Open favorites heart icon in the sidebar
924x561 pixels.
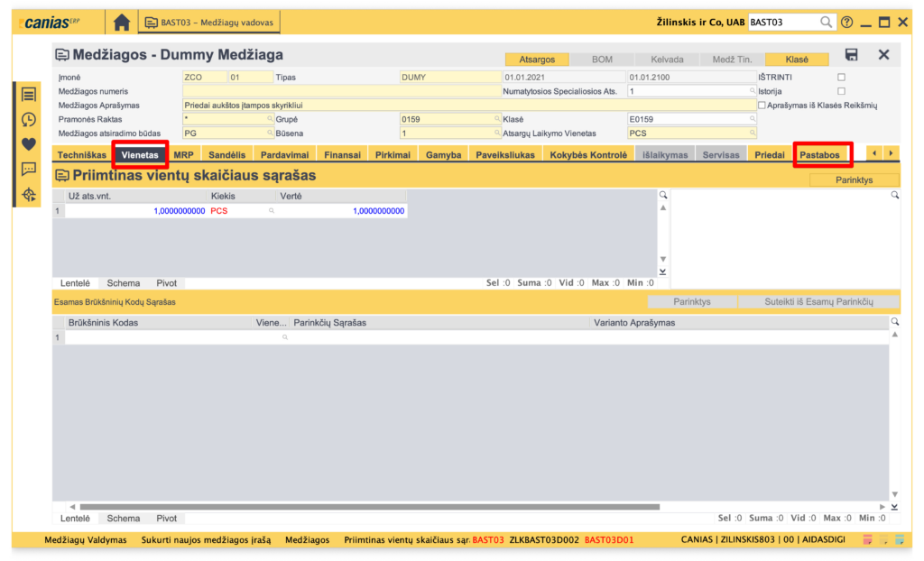[x=29, y=143]
